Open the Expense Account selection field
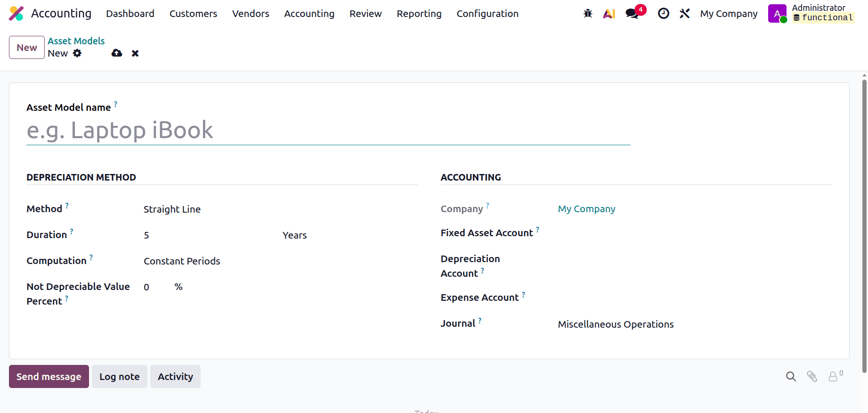This screenshot has width=868, height=413. [x=695, y=298]
